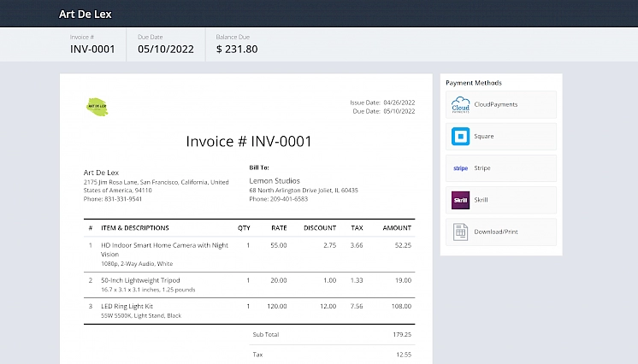This screenshot has height=364, width=638.
Task: Click the Balance Due $ 231.80 amount
Action: point(236,49)
